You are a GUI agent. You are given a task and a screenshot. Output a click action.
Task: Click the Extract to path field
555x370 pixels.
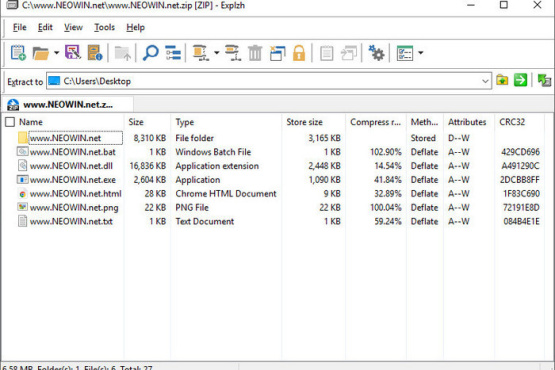pos(269,81)
